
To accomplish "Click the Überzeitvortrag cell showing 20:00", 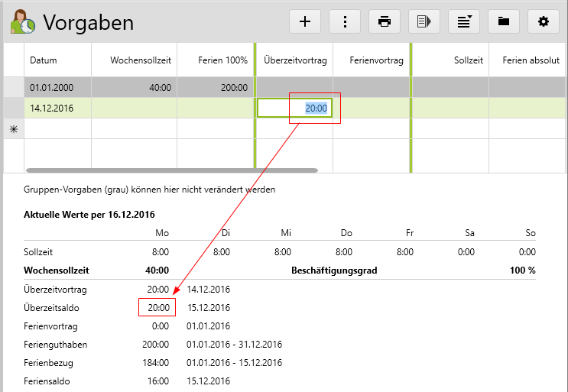I will pyautogui.click(x=295, y=109).
